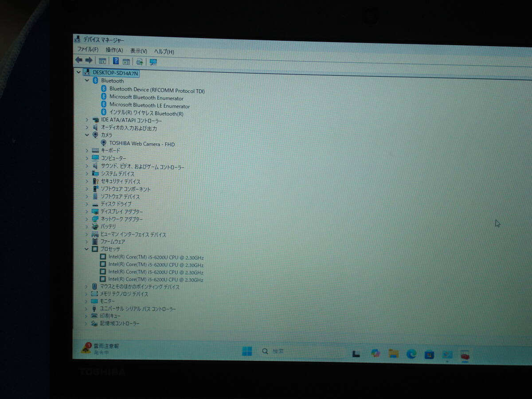Click the show/hide console tree toolbar icon
This screenshot has height=399, width=532.
tap(102, 61)
